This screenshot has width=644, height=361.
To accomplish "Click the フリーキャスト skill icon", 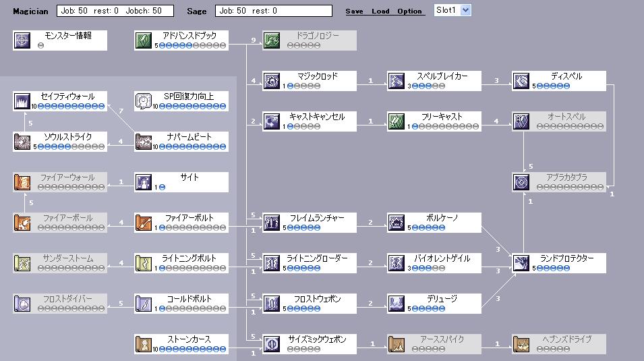I will click(397, 121).
